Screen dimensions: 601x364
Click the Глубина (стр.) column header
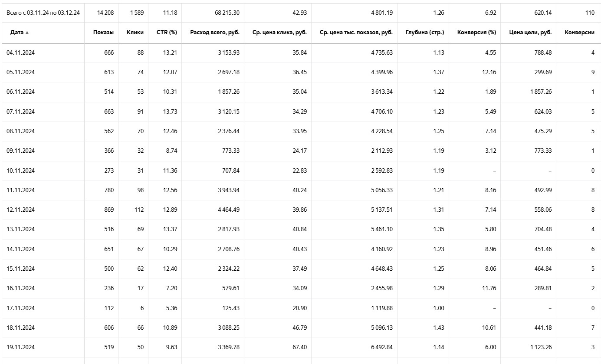pos(425,33)
